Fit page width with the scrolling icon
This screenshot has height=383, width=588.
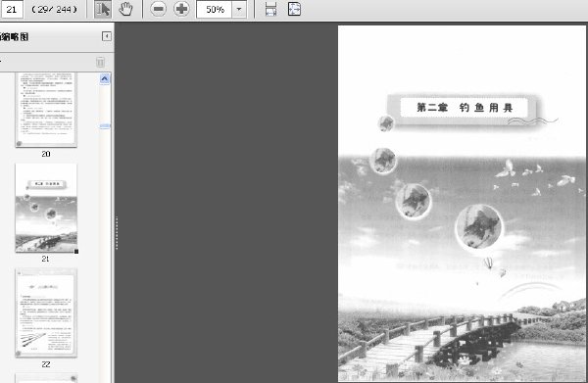click(x=270, y=9)
